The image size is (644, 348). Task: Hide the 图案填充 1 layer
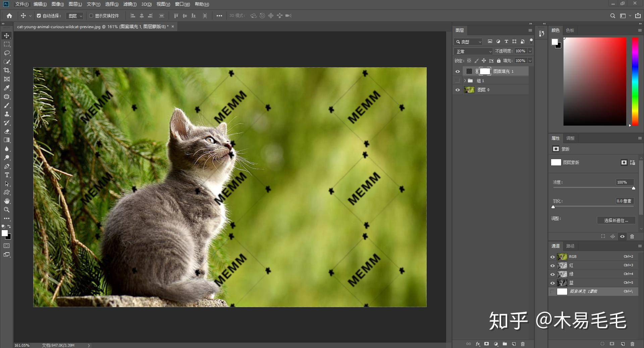(458, 71)
